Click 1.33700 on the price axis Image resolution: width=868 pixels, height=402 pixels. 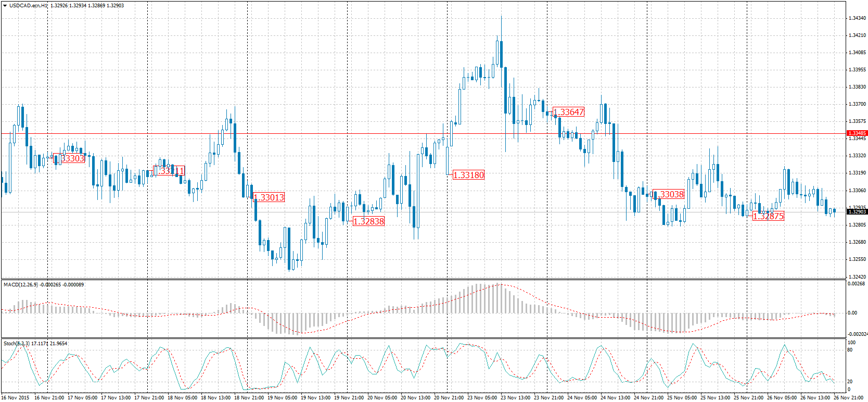pos(857,104)
